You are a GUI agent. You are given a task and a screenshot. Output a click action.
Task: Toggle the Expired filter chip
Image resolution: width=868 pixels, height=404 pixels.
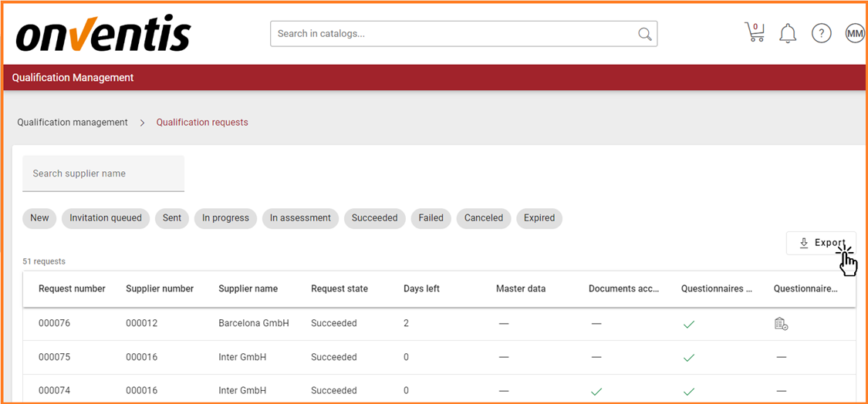(x=539, y=218)
